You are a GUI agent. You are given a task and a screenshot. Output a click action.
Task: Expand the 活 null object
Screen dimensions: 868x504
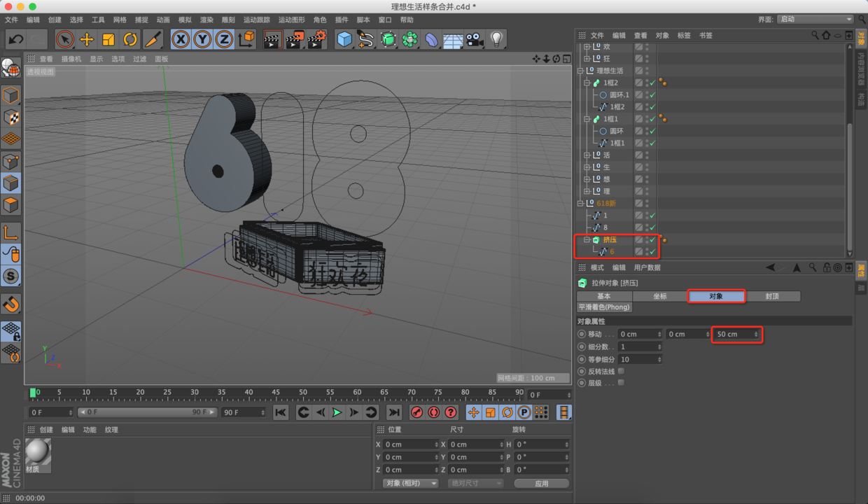(x=587, y=155)
